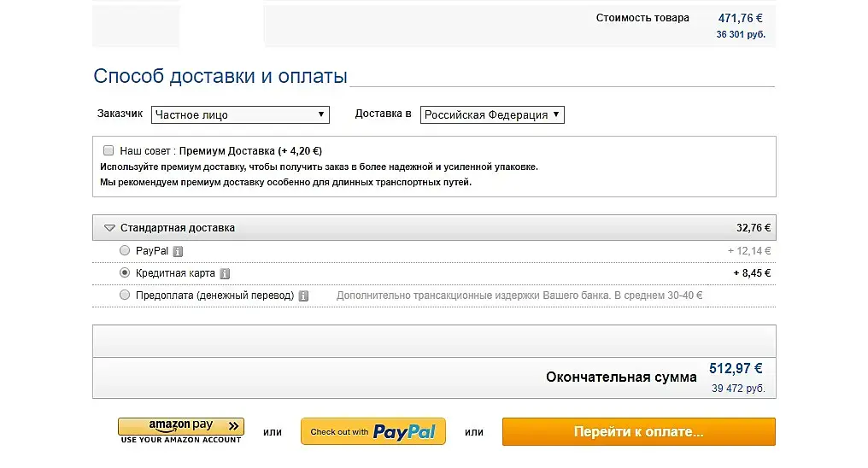Click the Предоплата (денежный перевод) label
The height and width of the screenshot is (468, 868).
pos(214,295)
